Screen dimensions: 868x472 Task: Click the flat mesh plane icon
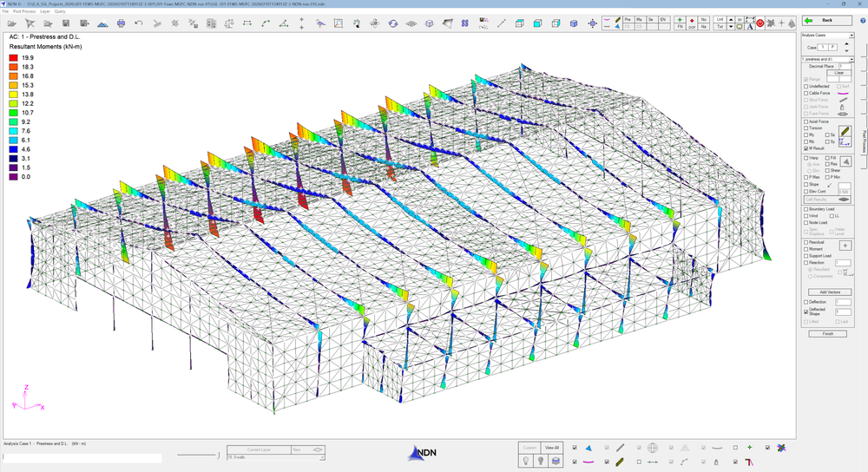(411, 23)
